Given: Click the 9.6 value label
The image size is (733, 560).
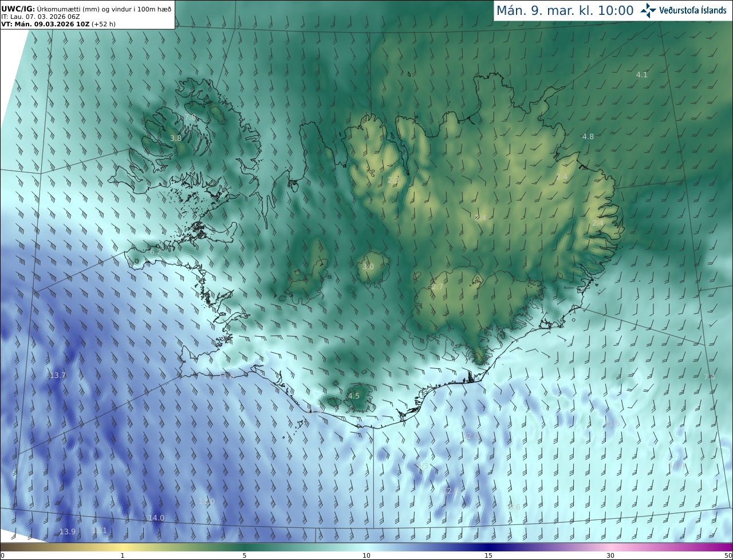Looking at the screenshot, I should point(515,507).
